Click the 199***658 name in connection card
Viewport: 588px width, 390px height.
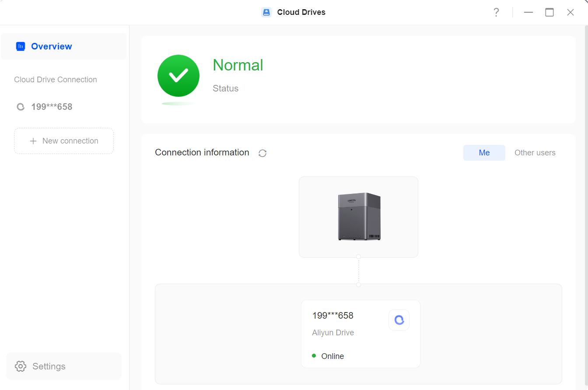[332, 316]
